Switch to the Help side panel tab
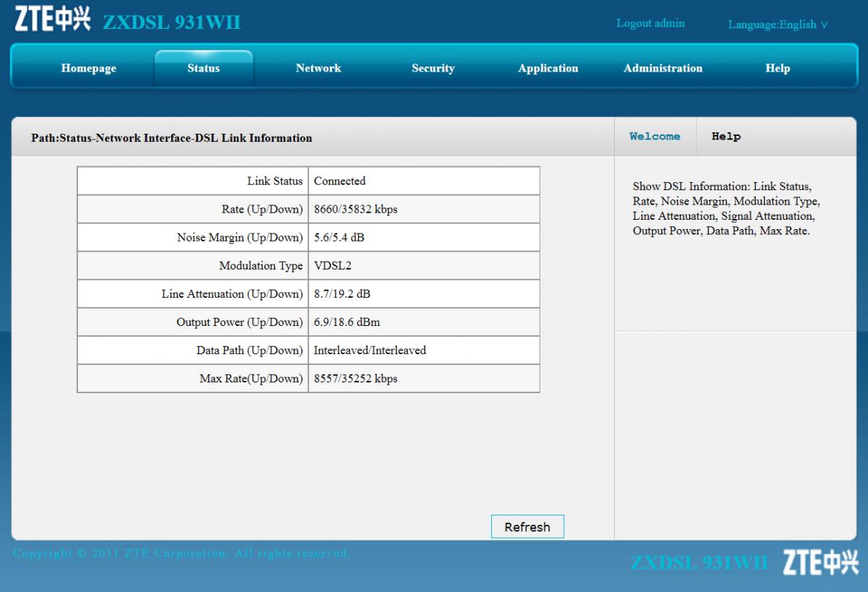This screenshot has height=592, width=868. (726, 137)
